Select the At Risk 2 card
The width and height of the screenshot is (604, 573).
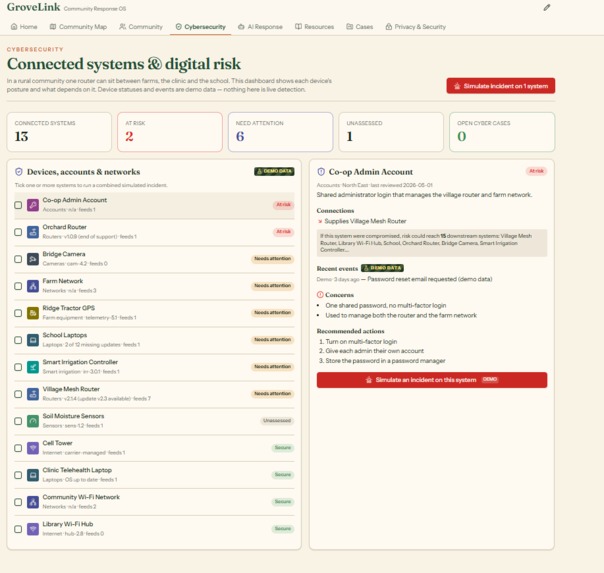[x=170, y=132]
